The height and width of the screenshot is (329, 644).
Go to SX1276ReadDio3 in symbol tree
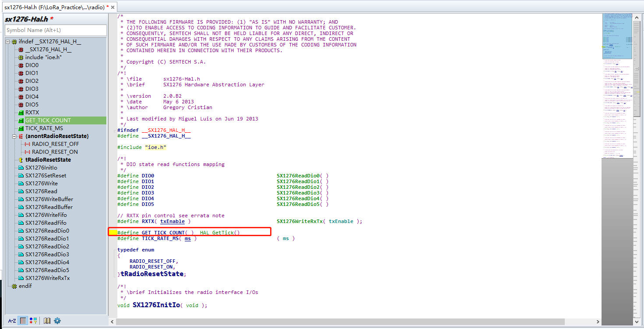pyautogui.click(x=47, y=255)
